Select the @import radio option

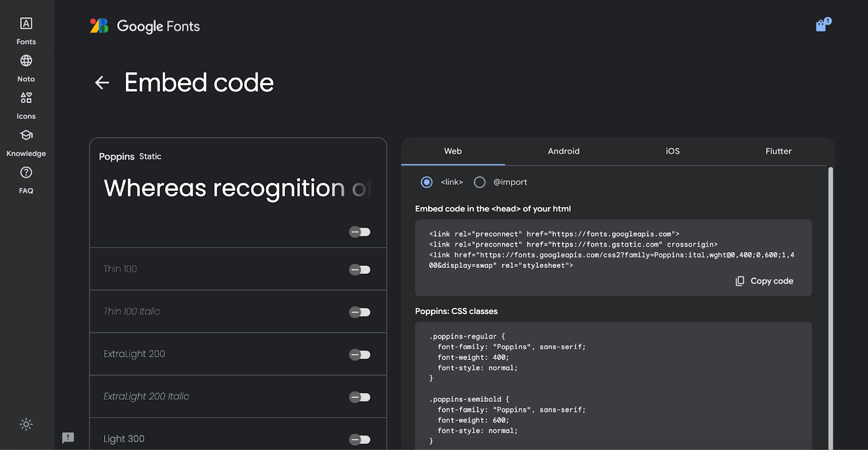tap(480, 182)
